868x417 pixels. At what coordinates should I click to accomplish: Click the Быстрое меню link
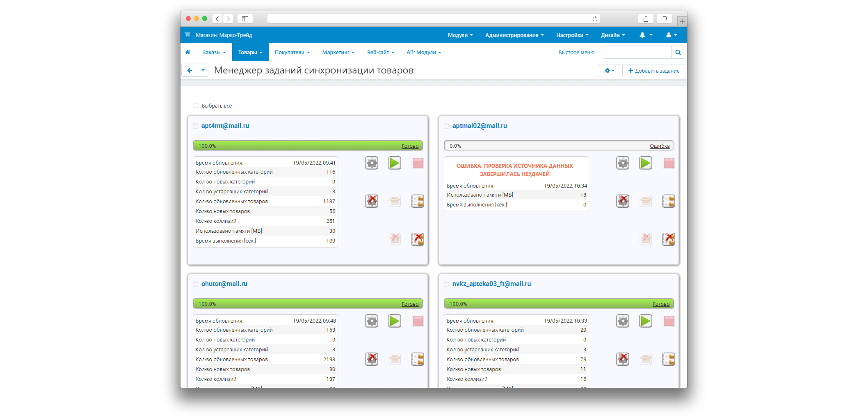click(x=576, y=52)
